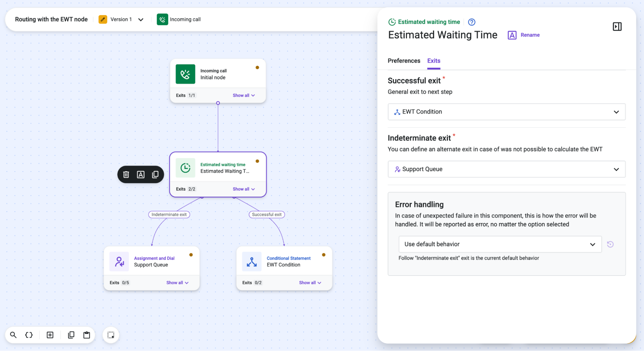This screenshot has width=644, height=351.
Task: Click the Conditional Statement node icon
Action: pos(252,261)
